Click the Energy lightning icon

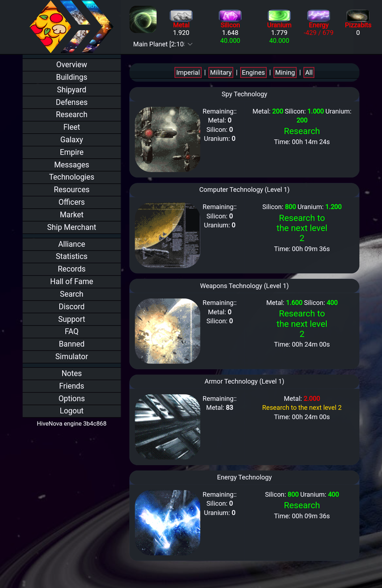[319, 15]
